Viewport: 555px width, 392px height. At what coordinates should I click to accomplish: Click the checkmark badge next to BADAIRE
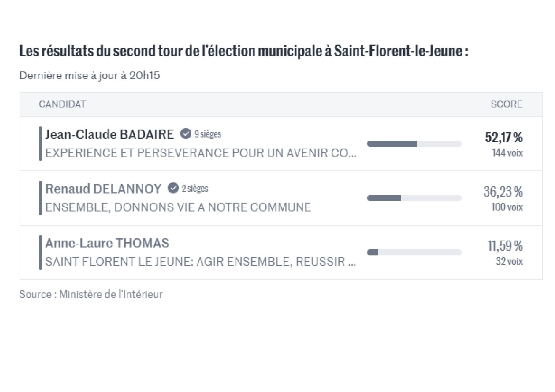[x=186, y=134]
